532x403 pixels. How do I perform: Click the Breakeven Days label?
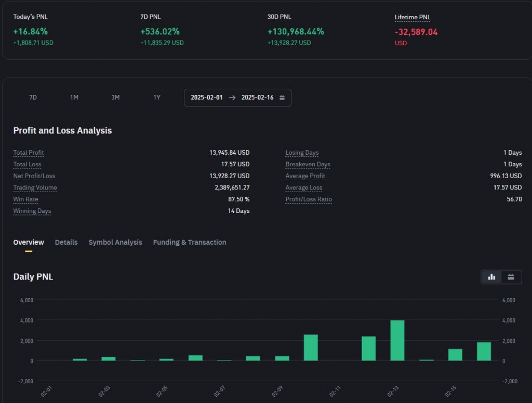point(308,165)
